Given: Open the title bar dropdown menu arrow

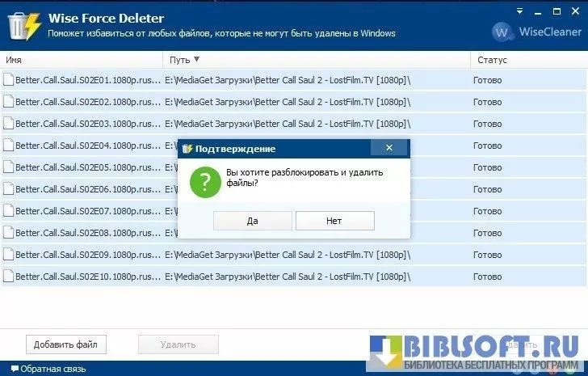Looking at the screenshot, I should pyautogui.click(x=520, y=12).
